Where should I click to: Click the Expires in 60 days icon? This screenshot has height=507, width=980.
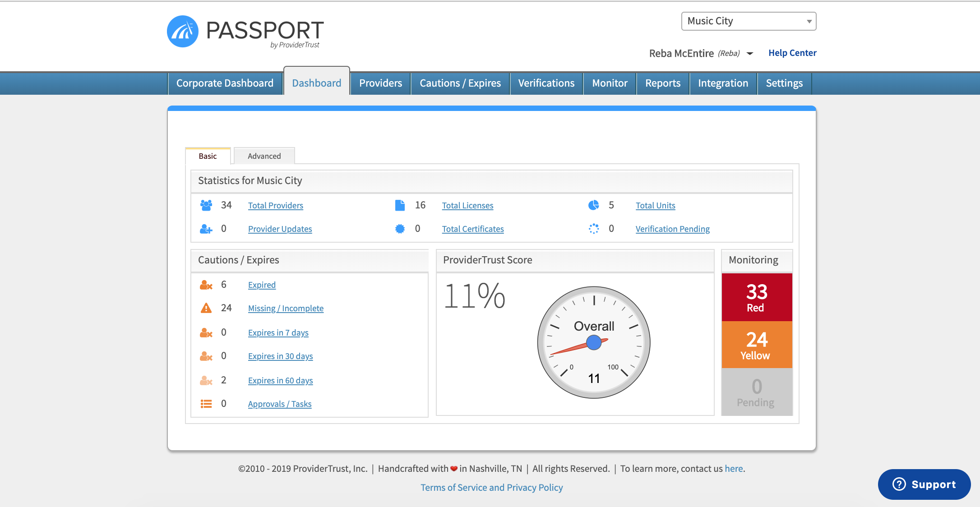206,381
